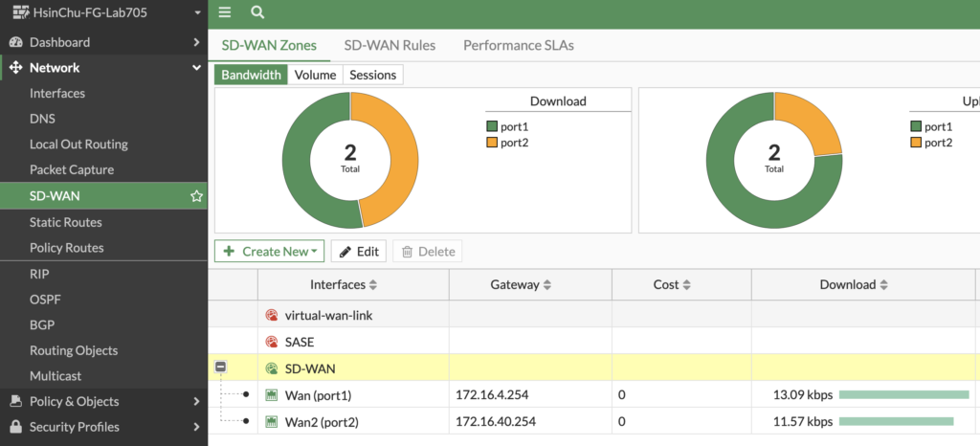The height and width of the screenshot is (446, 980).
Task: Open Static Routes in the sidebar
Action: coord(66,222)
